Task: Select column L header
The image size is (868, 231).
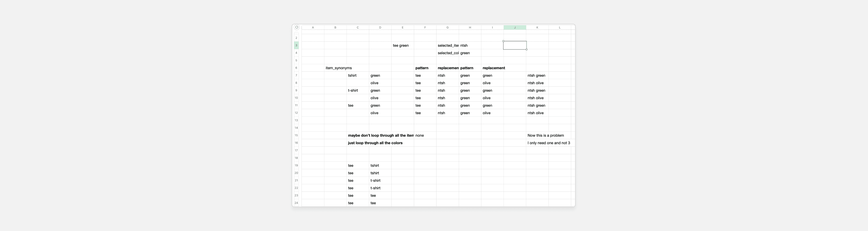Action: tap(560, 28)
